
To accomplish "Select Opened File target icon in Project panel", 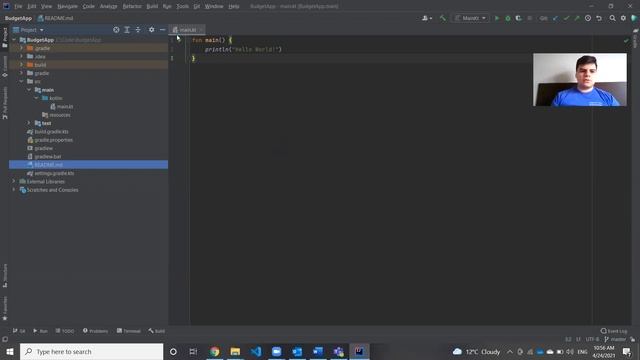I will coord(116,30).
